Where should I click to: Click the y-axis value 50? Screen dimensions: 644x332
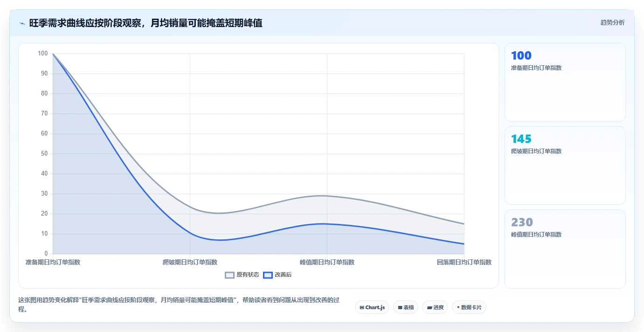(44, 154)
